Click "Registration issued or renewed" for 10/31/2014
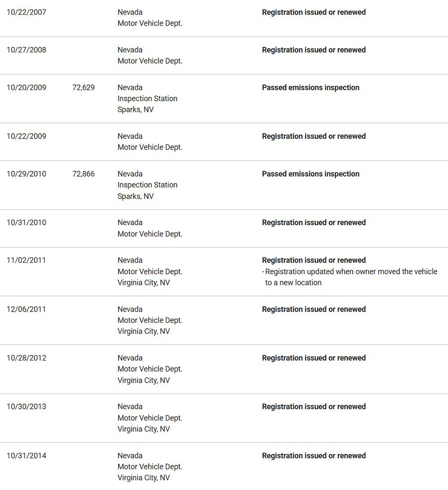 point(314,456)
